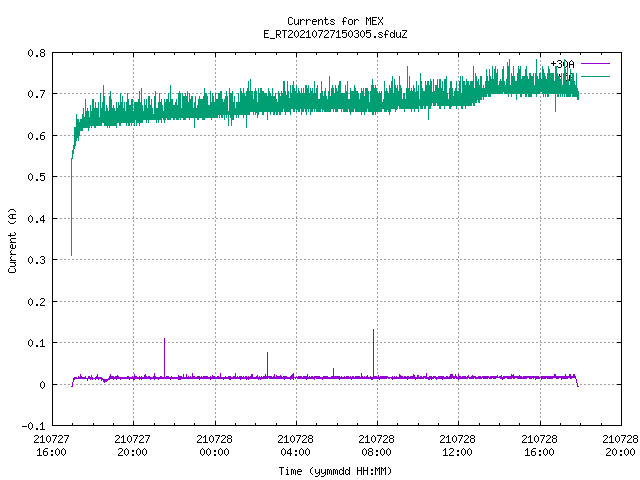The width and height of the screenshot is (640, 480).
Task: Click the green startup drop down to 0.3
Action: [71, 207]
